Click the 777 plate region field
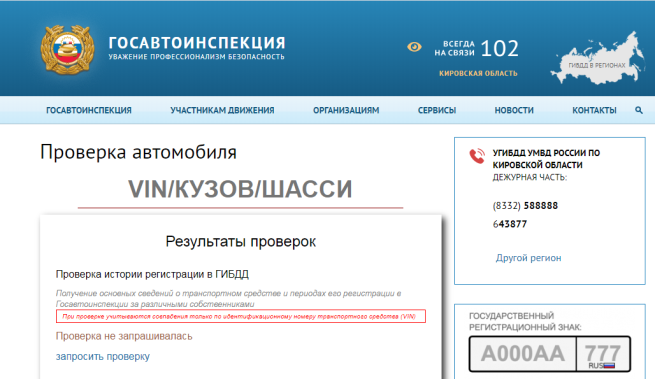 (603, 354)
